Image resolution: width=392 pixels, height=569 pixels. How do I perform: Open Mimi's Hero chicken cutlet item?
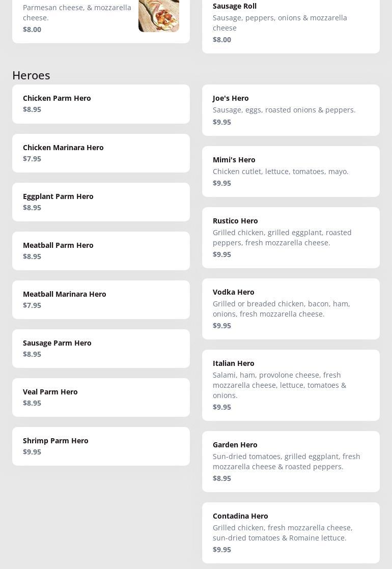tap(291, 171)
